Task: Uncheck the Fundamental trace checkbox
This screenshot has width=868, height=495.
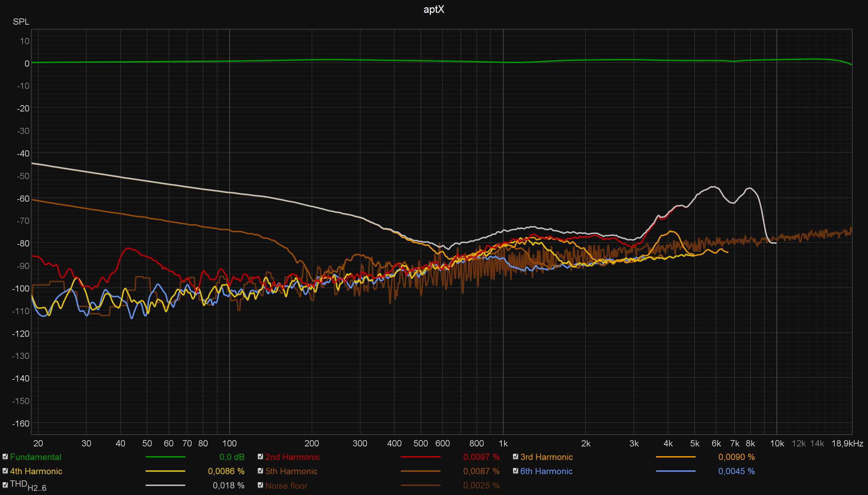Action: click(5, 457)
